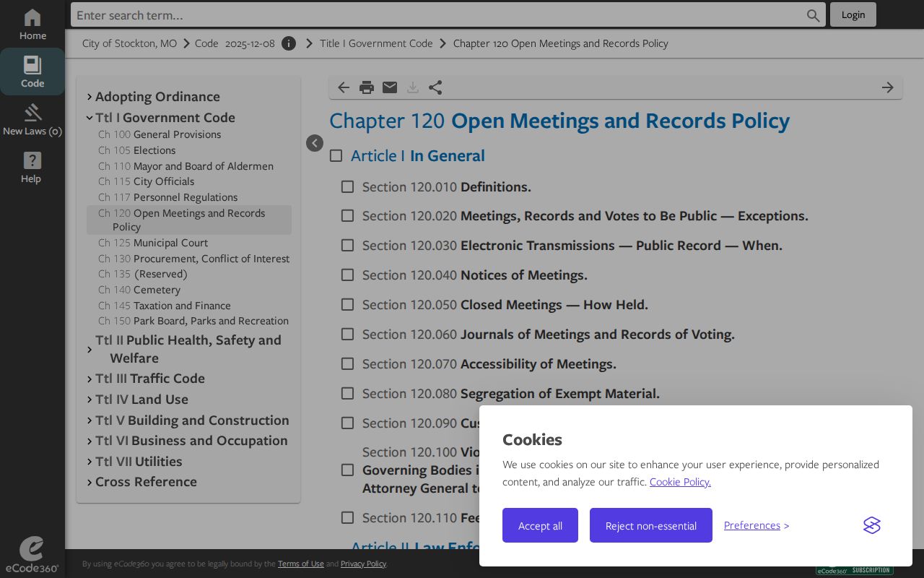Email this chapter via envelope icon

(x=390, y=87)
